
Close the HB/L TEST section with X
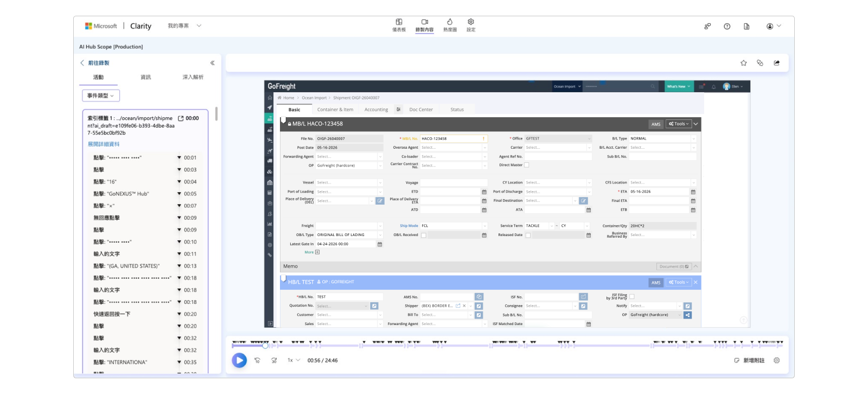pos(696,282)
